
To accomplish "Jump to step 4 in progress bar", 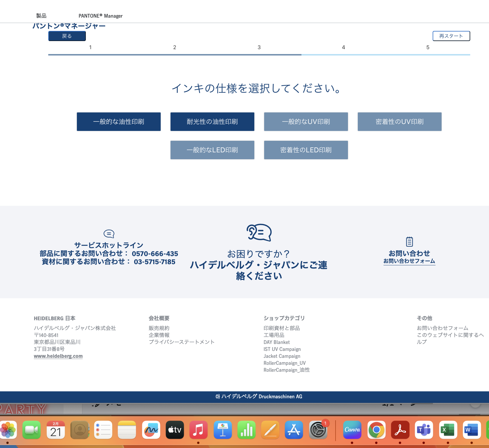I will pyautogui.click(x=343, y=47).
